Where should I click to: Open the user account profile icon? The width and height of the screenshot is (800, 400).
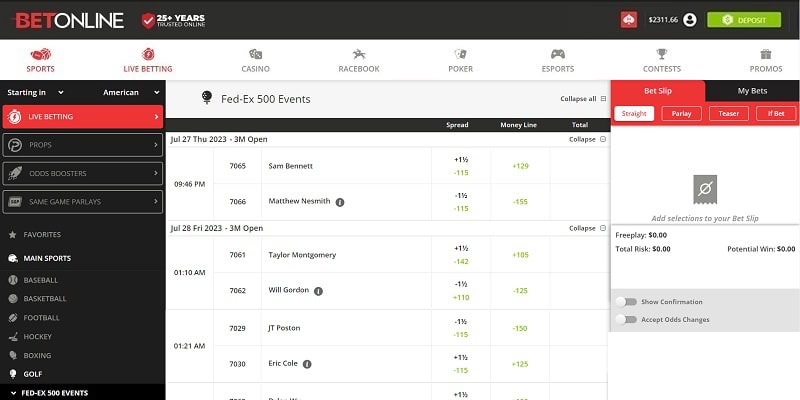pos(690,20)
